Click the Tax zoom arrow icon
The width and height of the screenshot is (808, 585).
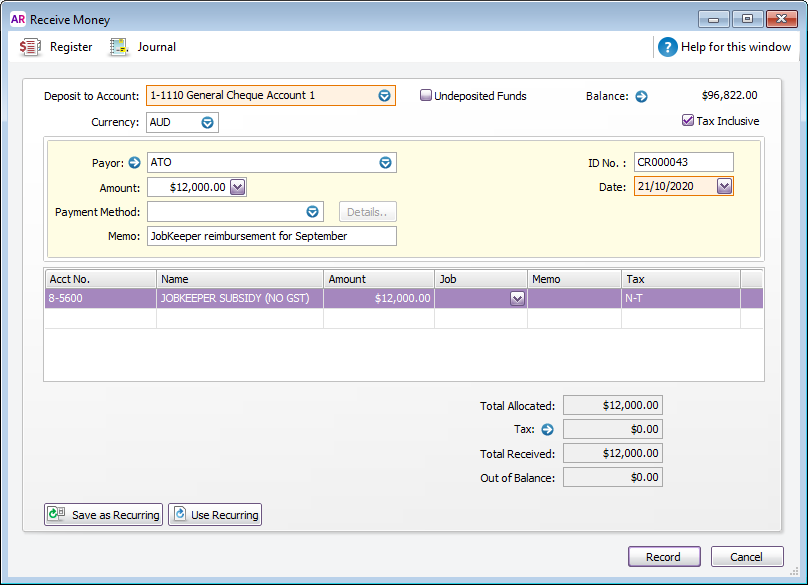pyautogui.click(x=547, y=429)
